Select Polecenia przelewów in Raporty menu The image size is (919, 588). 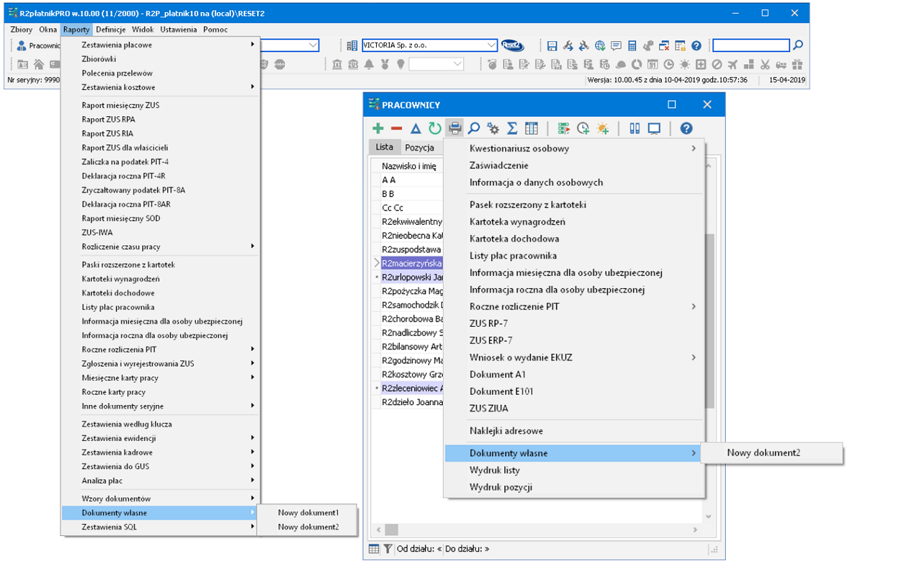point(160,73)
